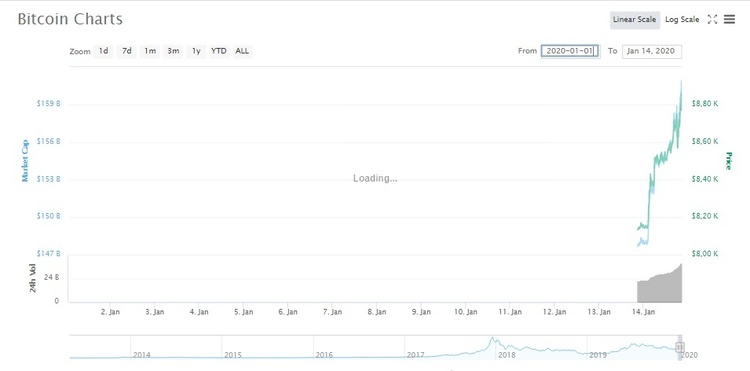Toggle fullscreen chart view icon

712,19
